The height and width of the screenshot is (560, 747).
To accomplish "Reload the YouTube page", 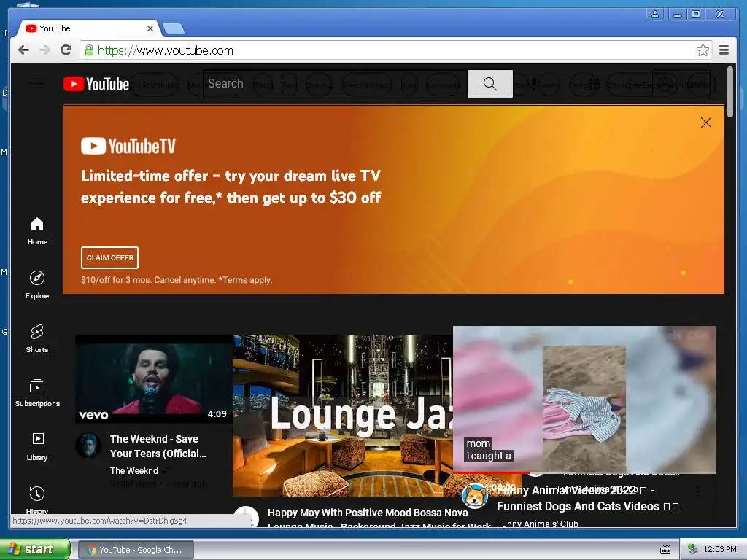I will click(66, 50).
